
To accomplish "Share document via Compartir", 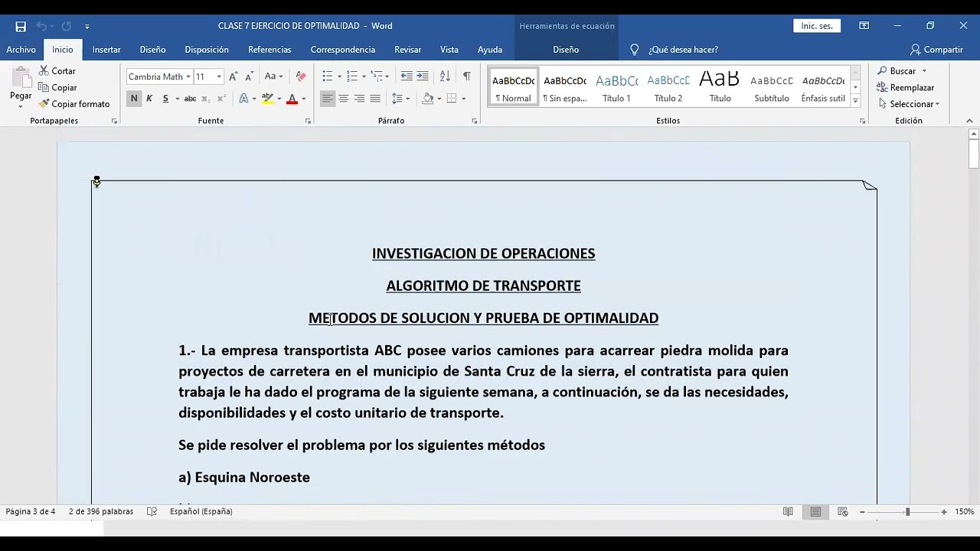I will click(936, 49).
